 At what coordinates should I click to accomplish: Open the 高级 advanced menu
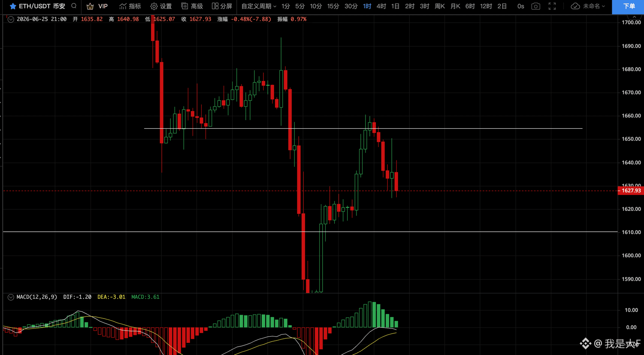click(x=192, y=6)
